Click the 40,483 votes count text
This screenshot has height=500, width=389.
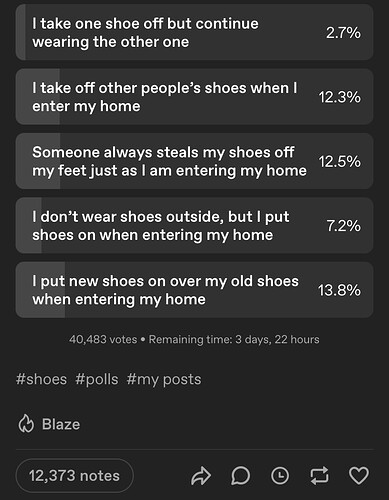[103, 339]
